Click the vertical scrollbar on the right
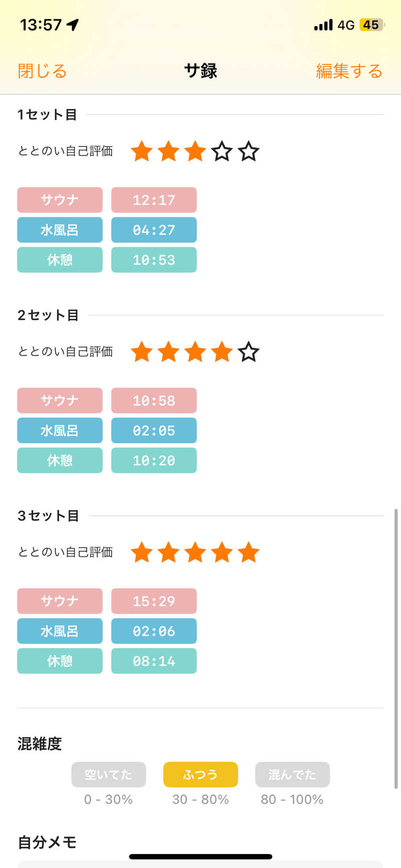This screenshot has height=868, width=401. click(396, 649)
